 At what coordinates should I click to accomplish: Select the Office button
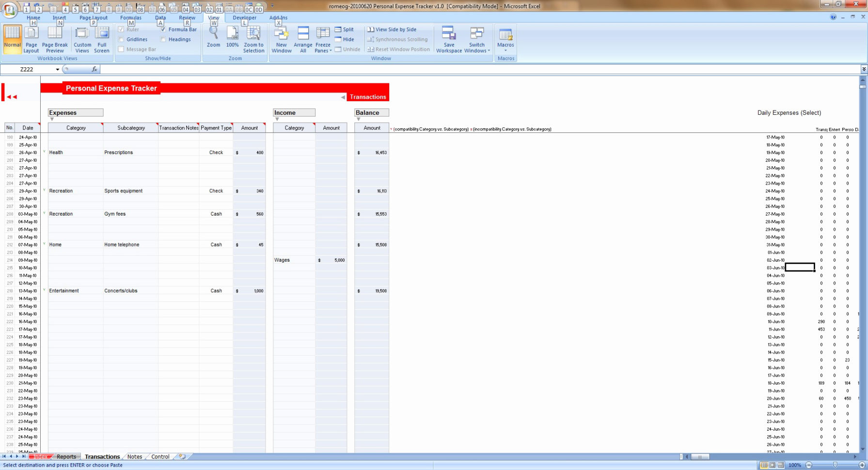[x=9, y=10]
